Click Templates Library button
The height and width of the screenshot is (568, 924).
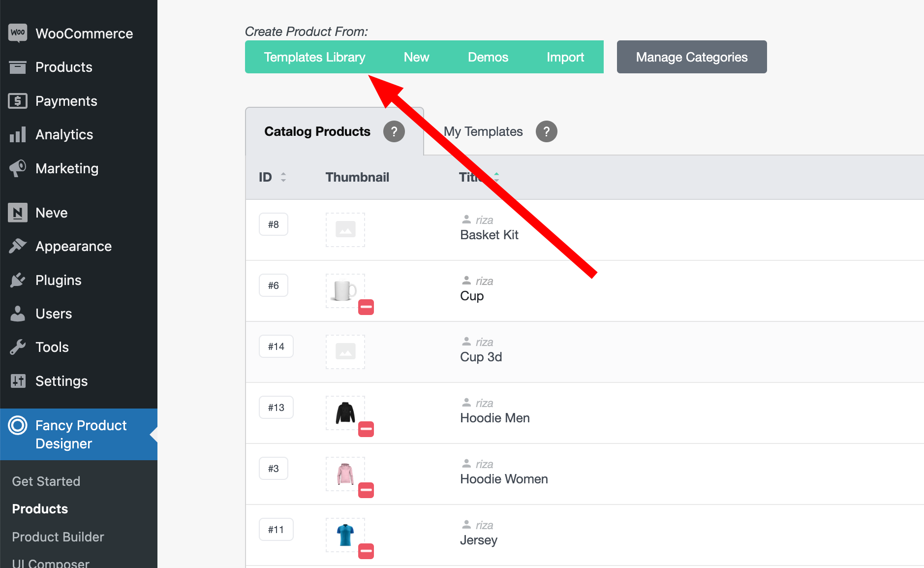[x=315, y=57]
